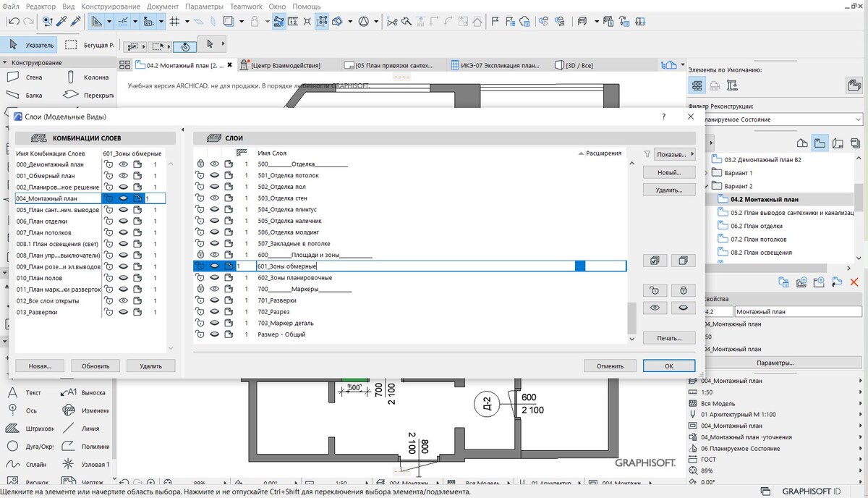Toggle eye for combination 012_Все слои открыты
This screenshot has height=498, width=868.
point(123,300)
